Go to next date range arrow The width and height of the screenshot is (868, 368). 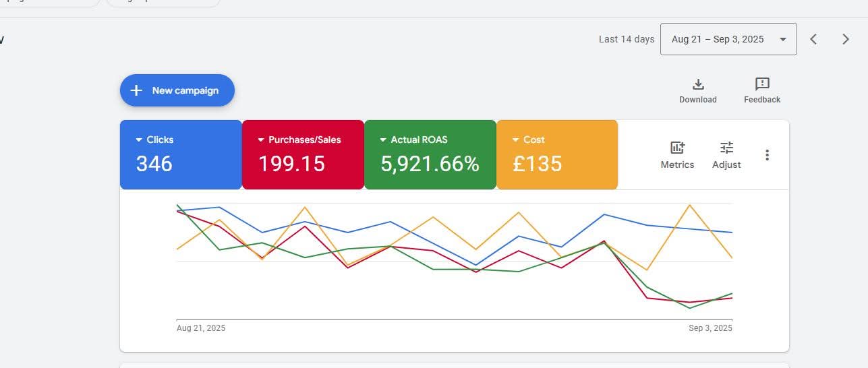click(846, 39)
